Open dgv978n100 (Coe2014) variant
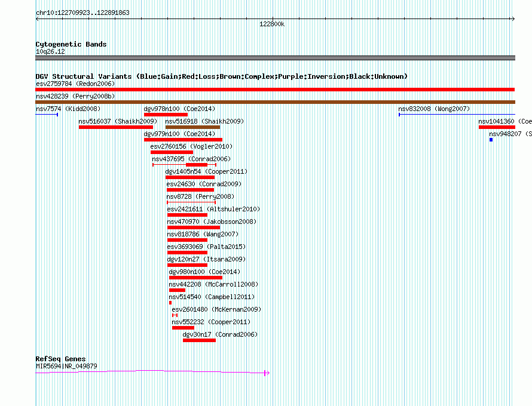The height and width of the screenshot is (406, 532). tap(166, 115)
